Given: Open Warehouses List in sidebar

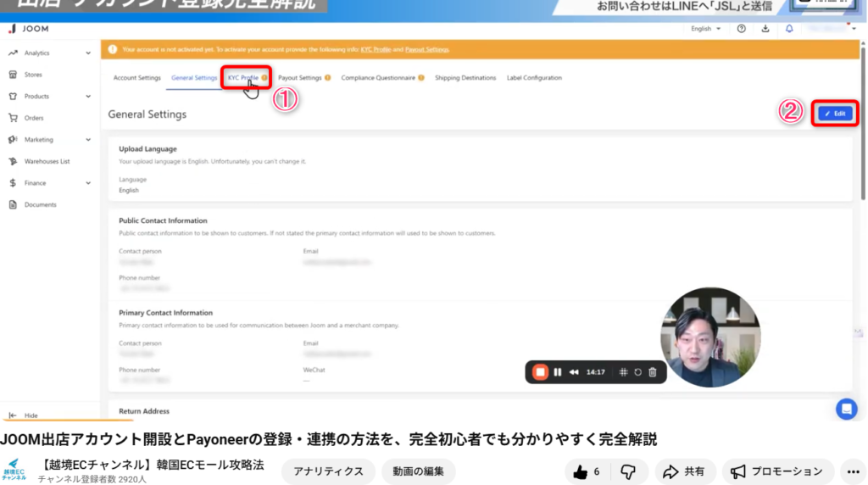Looking at the screenshot, I should [x=47, y=161].
